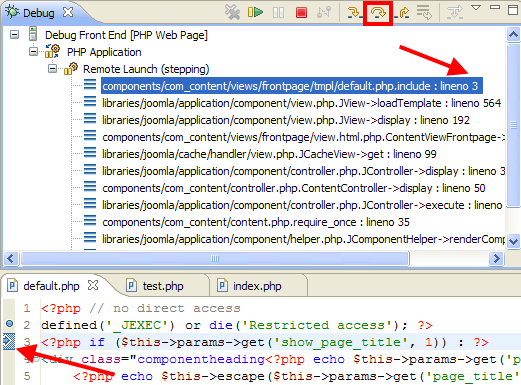Image resolution: width=521 pixels, height=385 pixels.
Task: Maximize the Debug view
Action: pos(513,10)
